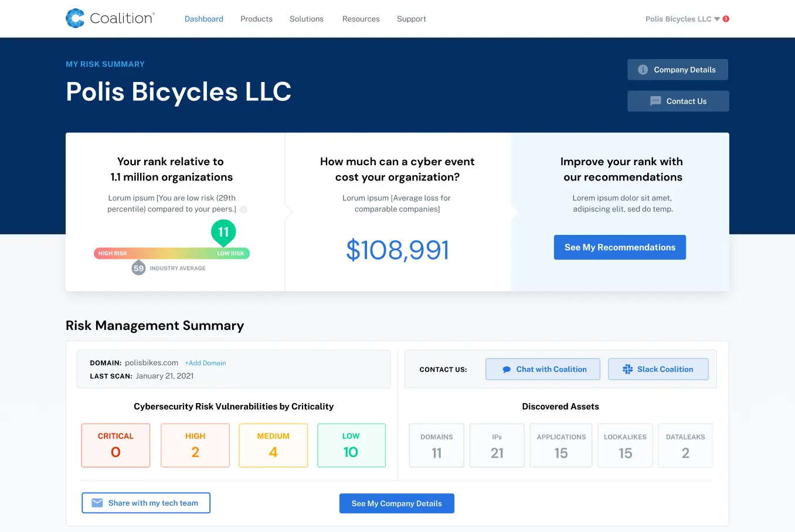
Task: Open Company Details button
Action: [678, 70]
